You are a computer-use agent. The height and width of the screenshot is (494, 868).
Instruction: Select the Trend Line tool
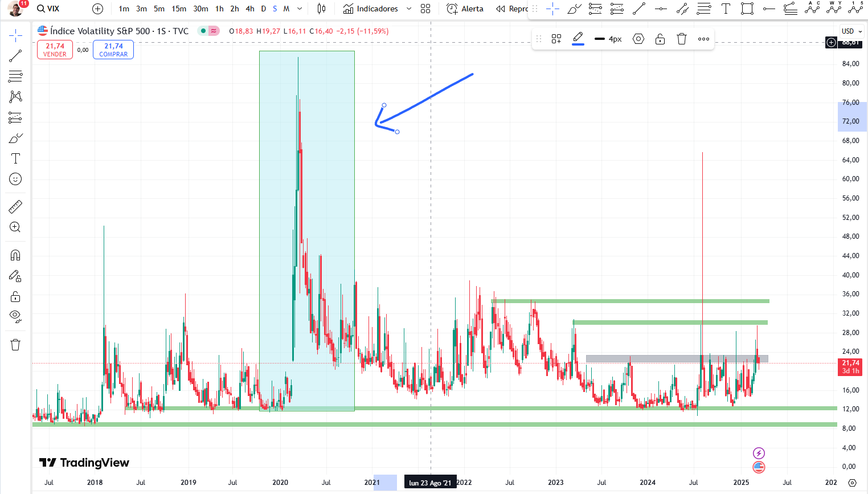click(15, 55)
